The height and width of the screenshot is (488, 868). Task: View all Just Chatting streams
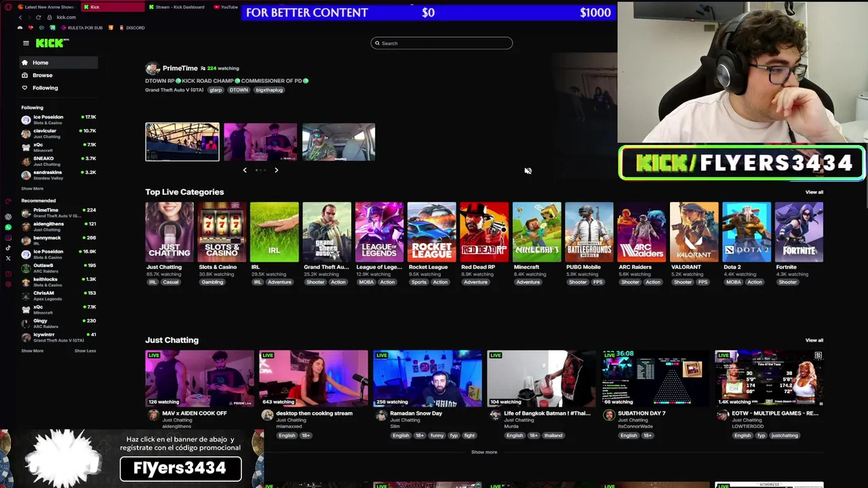tap(814, 340)
